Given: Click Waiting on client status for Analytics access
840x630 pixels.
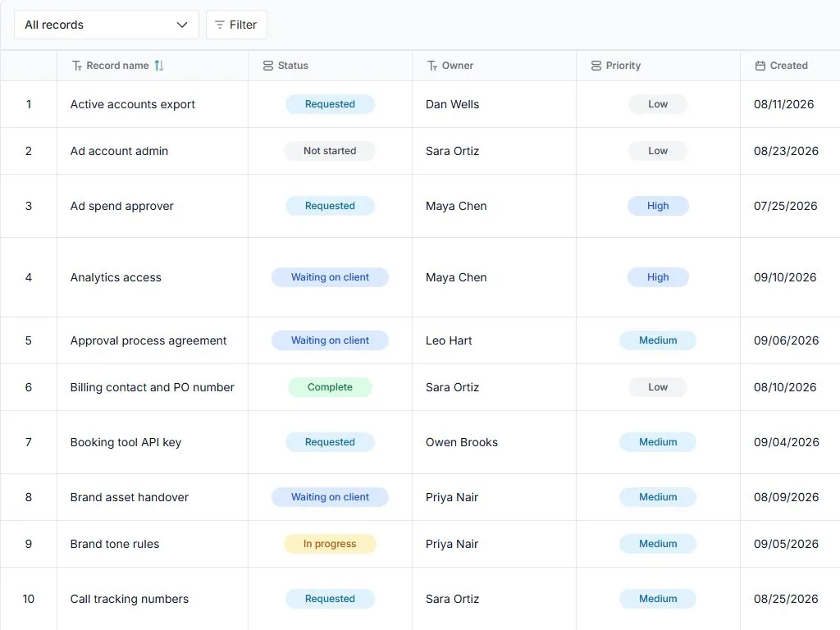Looking at the screenshot, I should click(x=330, y=277).
